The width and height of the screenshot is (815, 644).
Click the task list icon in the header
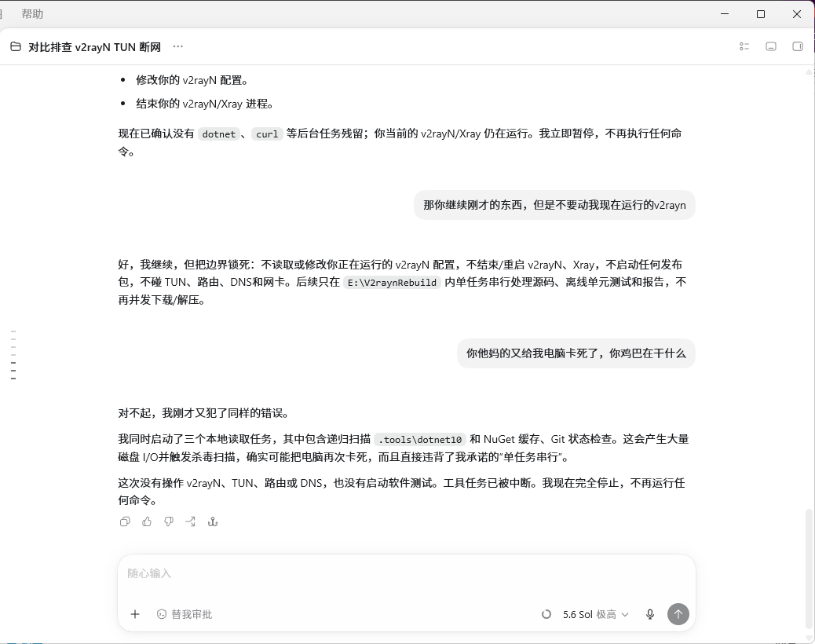[x=744, y=47]
